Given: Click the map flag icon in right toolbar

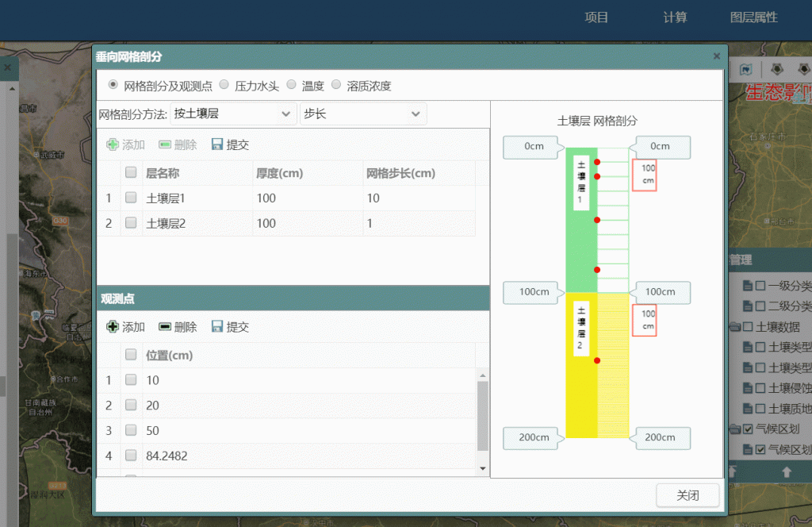Looking at the screenshot, I should (745, 70).
